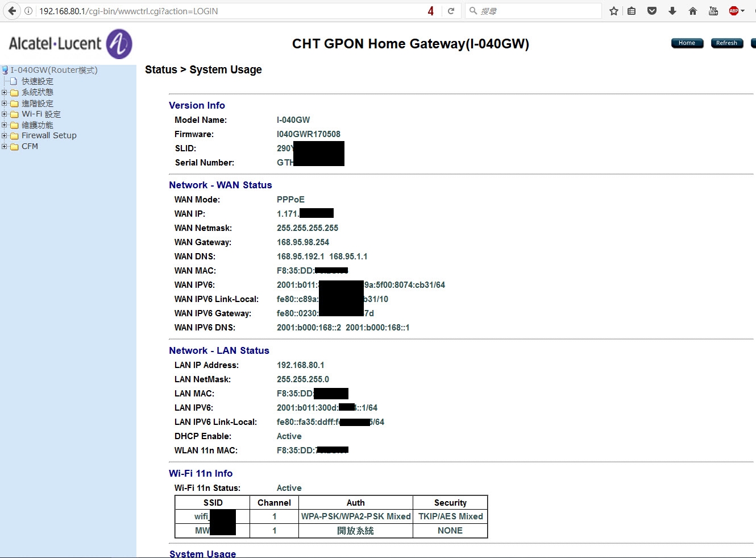Click the Wi-Fi 11n Info heading

tap(201, 473)
